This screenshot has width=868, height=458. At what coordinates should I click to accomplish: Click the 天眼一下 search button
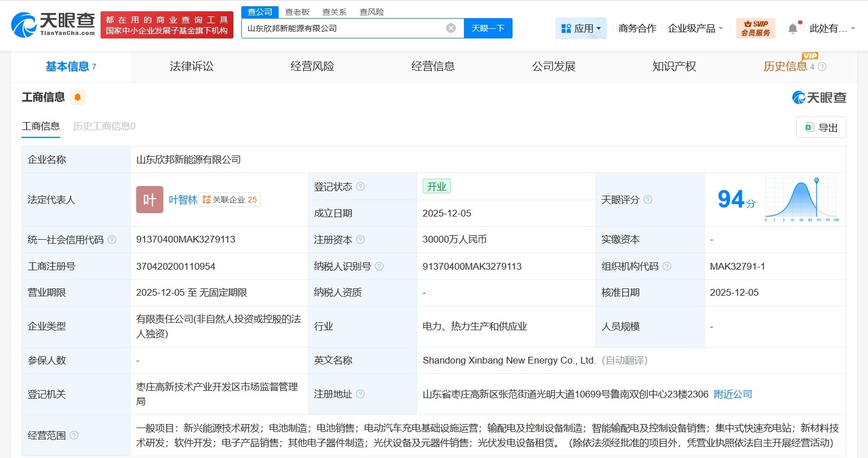click(x=488, y=28)
